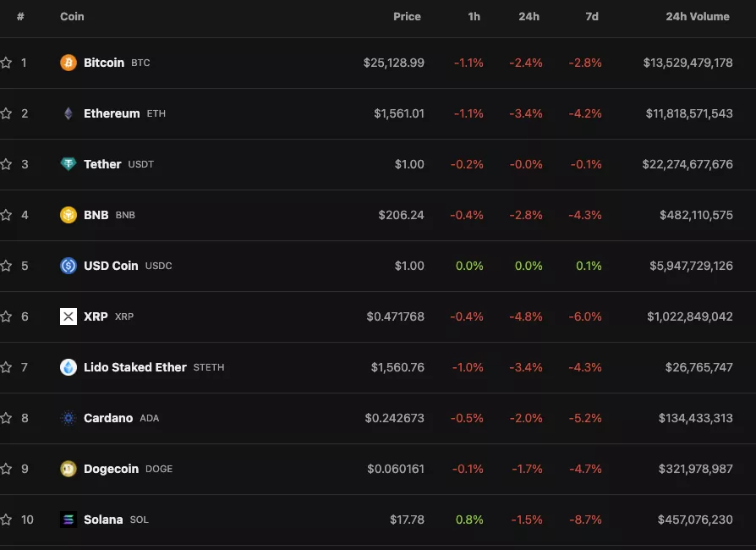This screenshot has width=756, height=550.
Task: Click the rank # column header
Action: pos(20,17)
